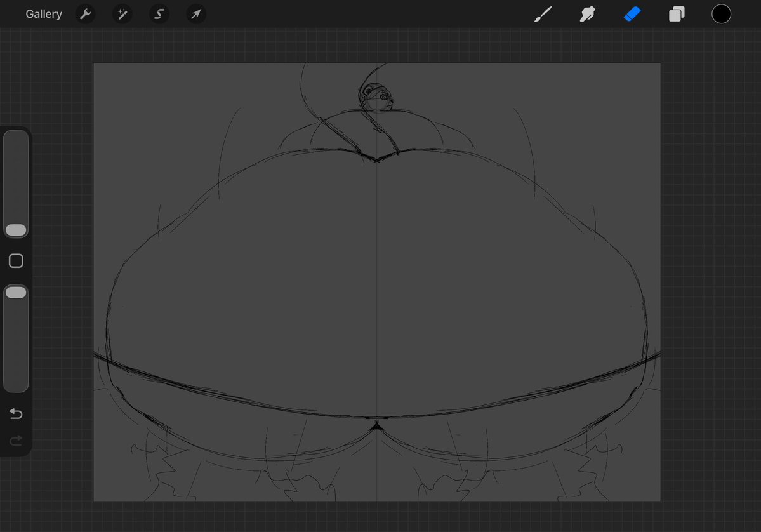Open the Brush tool in the top toolbar
761x532 pixels.
[x=543, y=13]
